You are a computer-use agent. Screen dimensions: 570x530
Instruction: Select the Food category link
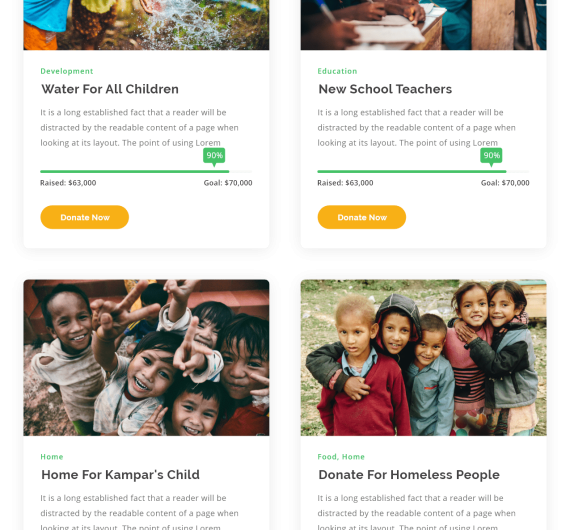(x=327, y=457)
